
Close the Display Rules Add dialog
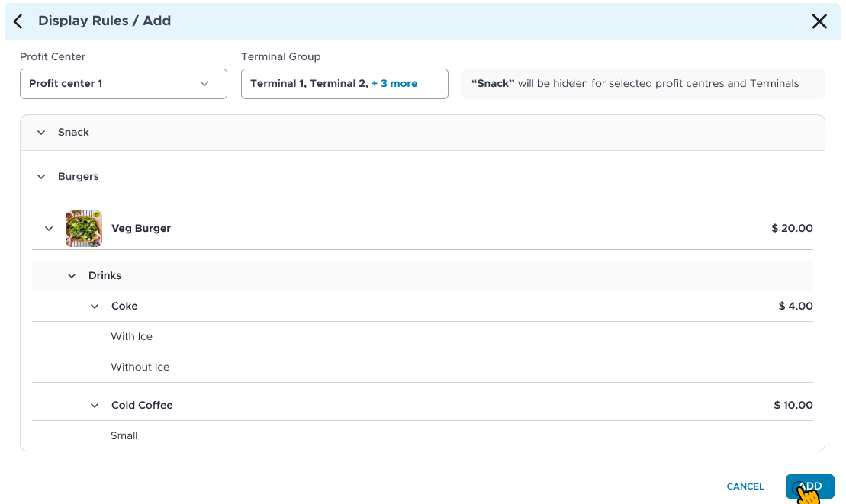tap(819, 21)
